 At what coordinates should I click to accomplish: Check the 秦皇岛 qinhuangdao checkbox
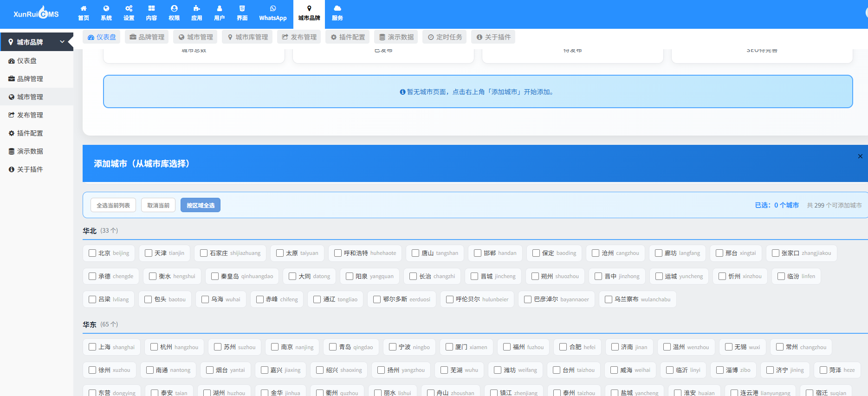coord(215,276)
